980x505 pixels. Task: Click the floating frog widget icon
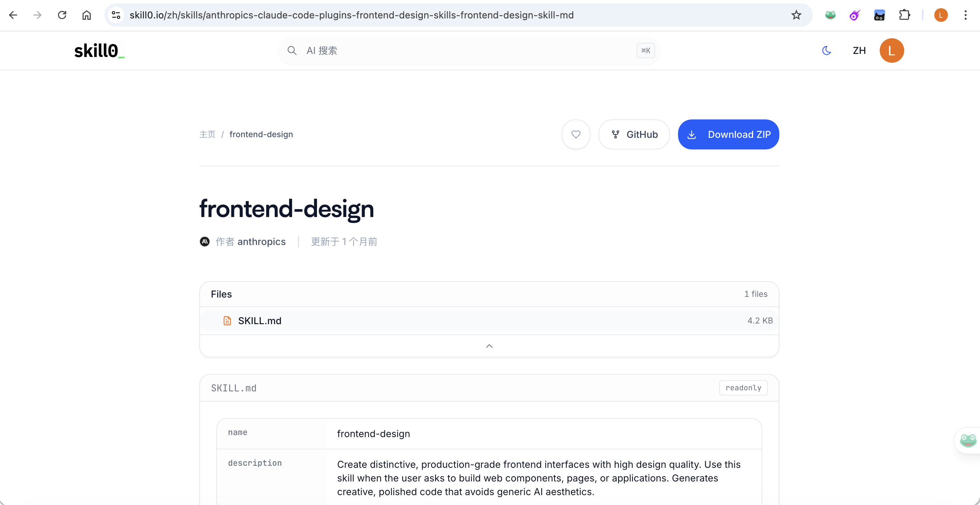[968, 440]
